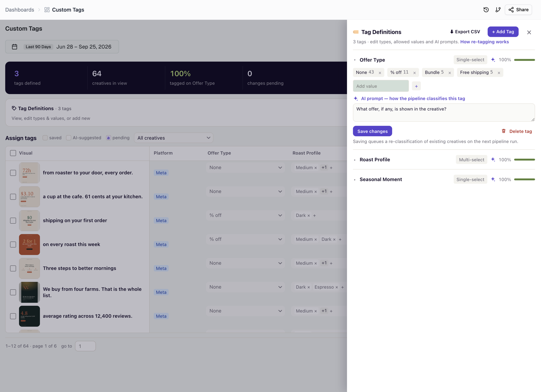Expand the Seasonal Moment tag section
This screenshot has height=392, width=541.
point(355,180)
